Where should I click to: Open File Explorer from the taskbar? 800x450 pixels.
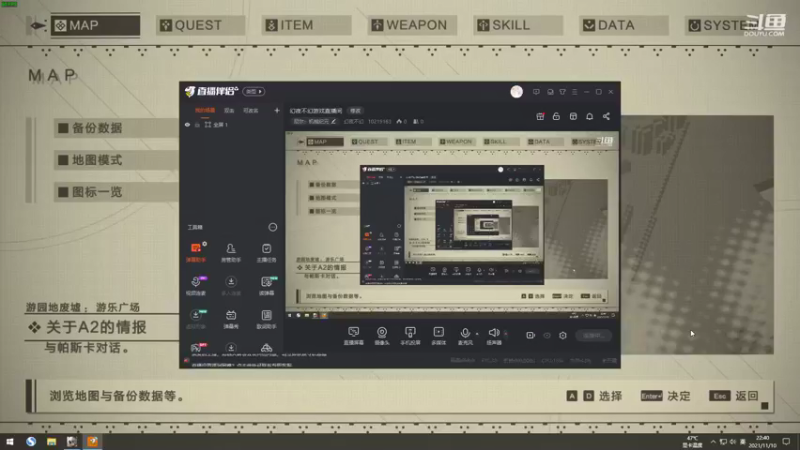[x=52, y=441]
